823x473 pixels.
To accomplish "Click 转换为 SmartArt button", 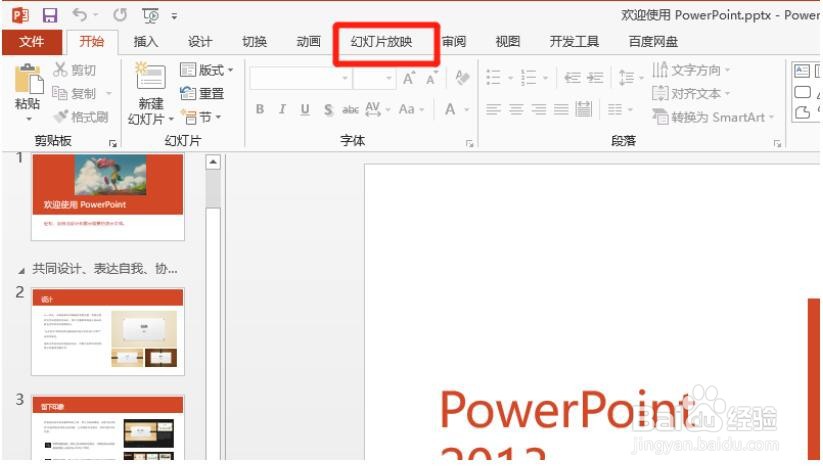I will (x=713, y=117).
